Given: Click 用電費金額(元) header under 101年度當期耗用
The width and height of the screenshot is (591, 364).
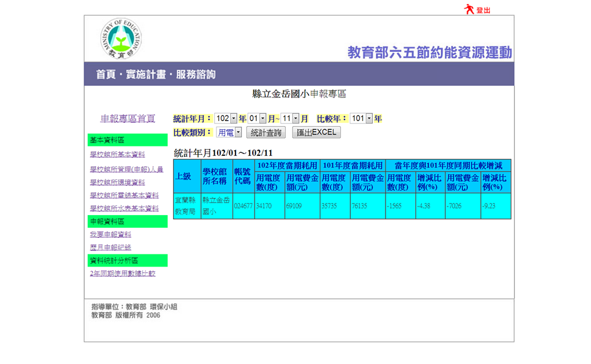Looking at the screenshot, I should [368, 182].
